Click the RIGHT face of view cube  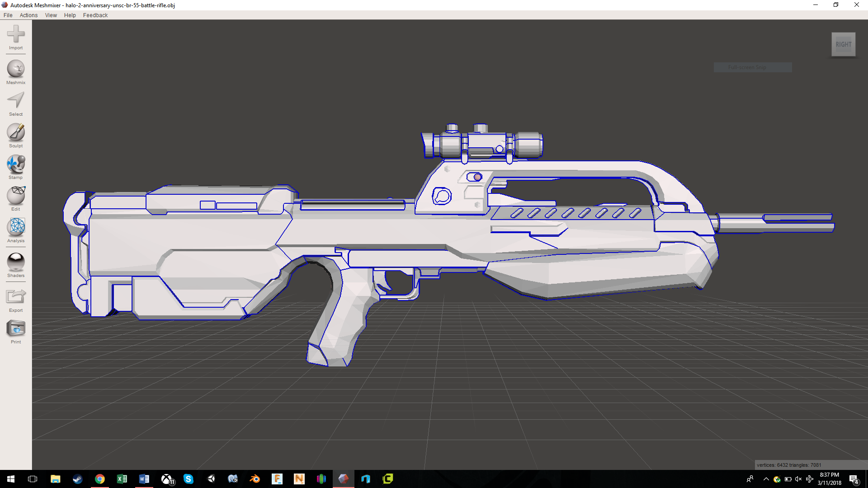coord(843,44)
